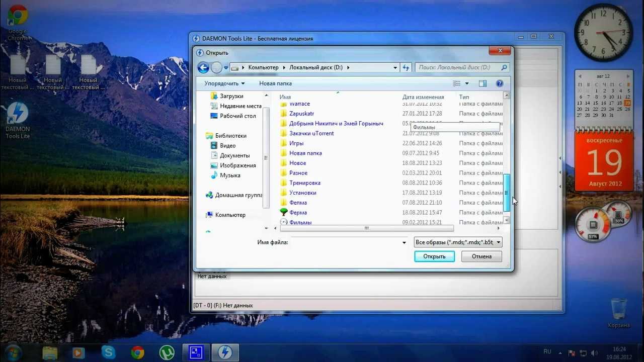Show the preview pane icon
The image size is (644, 362).
click(482, 83)
